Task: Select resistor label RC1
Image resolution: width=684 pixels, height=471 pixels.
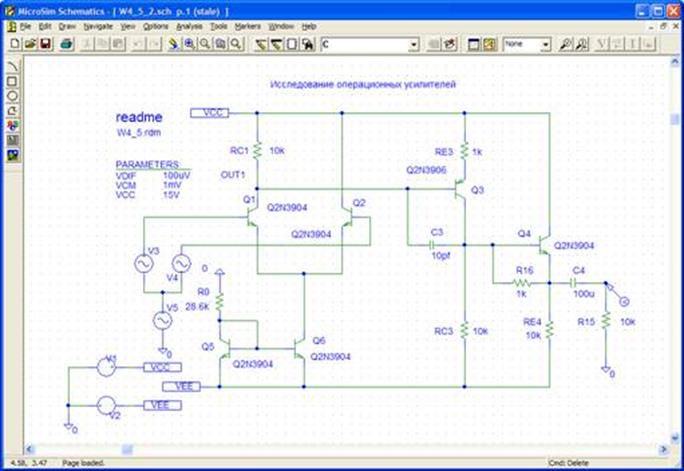Action: coord(239,151)
